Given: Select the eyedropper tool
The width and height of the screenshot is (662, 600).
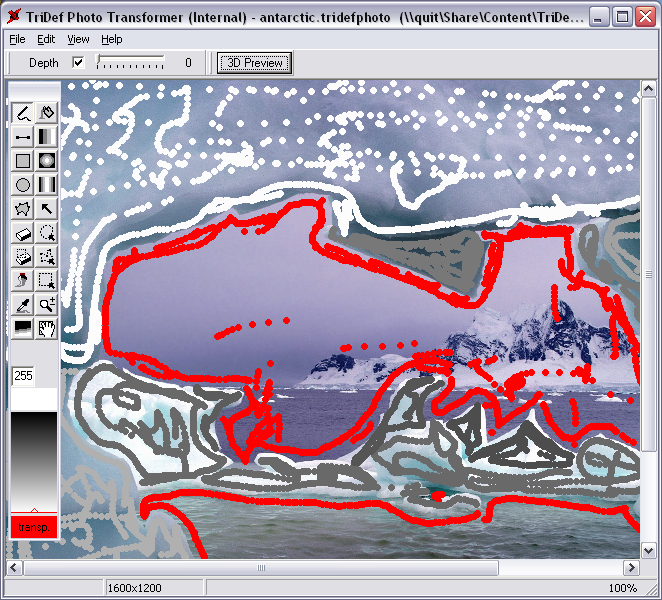Looking at the screenshot, I should point(22,304).
